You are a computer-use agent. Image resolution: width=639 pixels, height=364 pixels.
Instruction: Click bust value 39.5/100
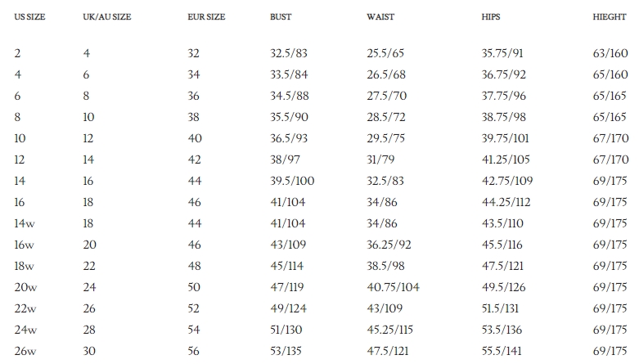pyautogui.click(x=292, y=181)
